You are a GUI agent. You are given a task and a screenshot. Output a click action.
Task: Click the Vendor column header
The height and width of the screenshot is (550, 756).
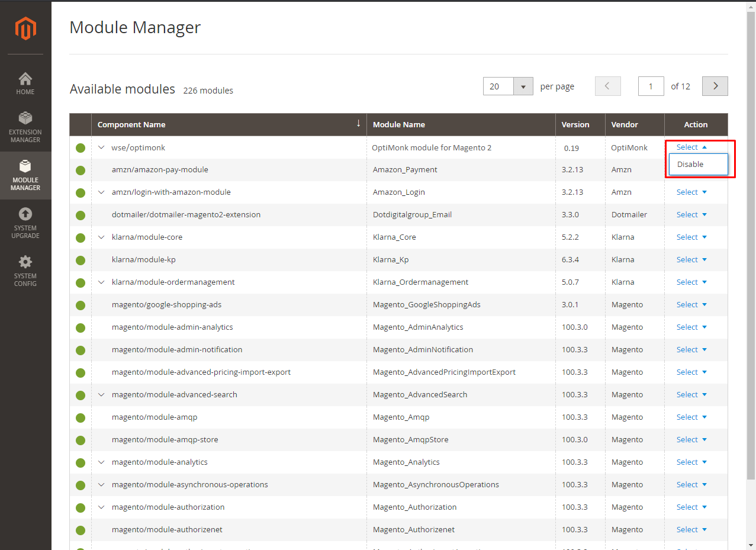pos(635,124)
